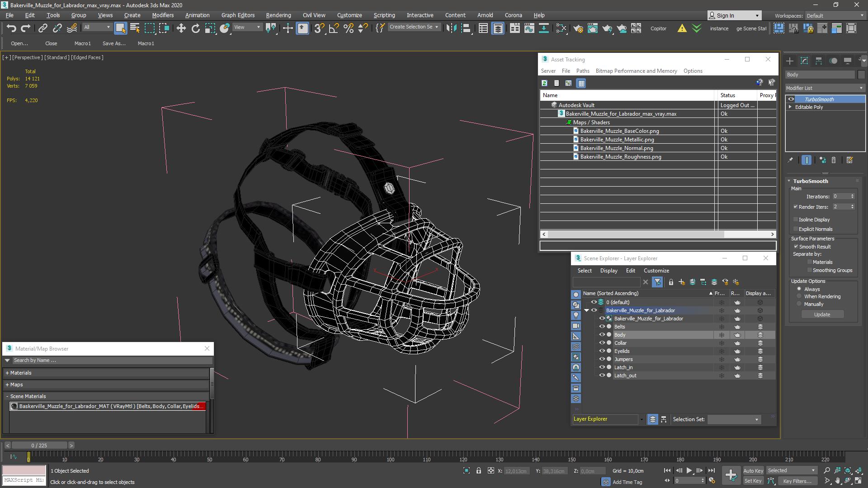Select When Rendering update option

pos(799,296)
